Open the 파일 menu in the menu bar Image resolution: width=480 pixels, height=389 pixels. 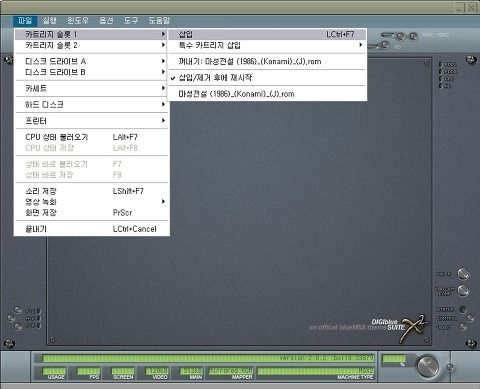25,21
